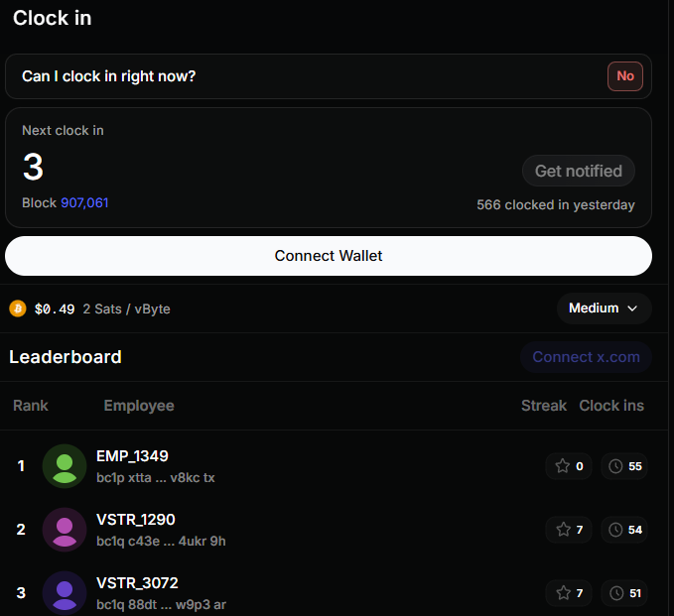
Task: Select the VSTR_3072 employee name
Action: tap(137, 583)
